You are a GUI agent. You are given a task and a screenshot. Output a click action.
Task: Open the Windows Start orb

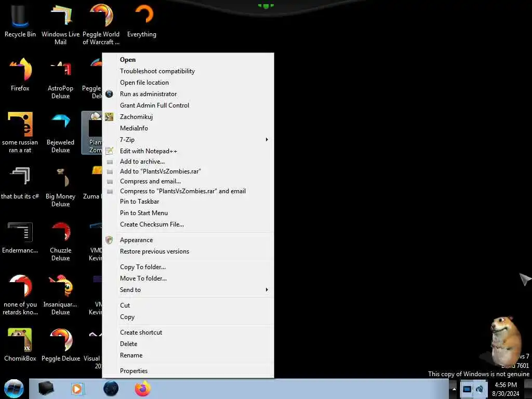click(14, 389)
